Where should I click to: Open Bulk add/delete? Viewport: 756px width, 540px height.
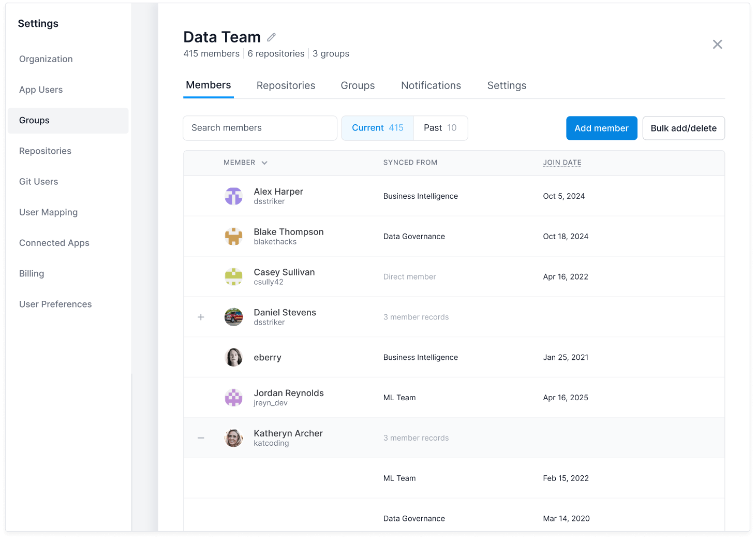(x=684, y=128)
